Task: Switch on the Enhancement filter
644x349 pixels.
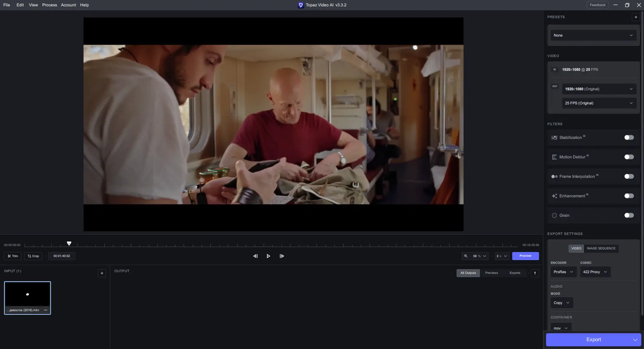Action: click(629, 196)
